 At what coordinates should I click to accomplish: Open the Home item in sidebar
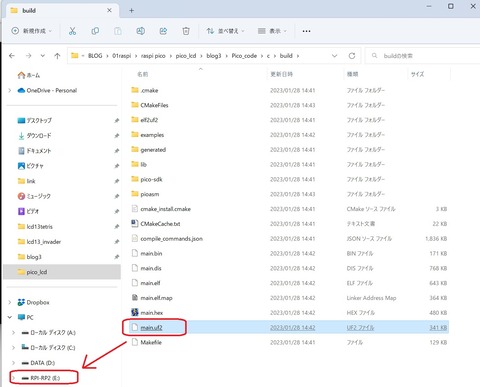coord(29,75)
